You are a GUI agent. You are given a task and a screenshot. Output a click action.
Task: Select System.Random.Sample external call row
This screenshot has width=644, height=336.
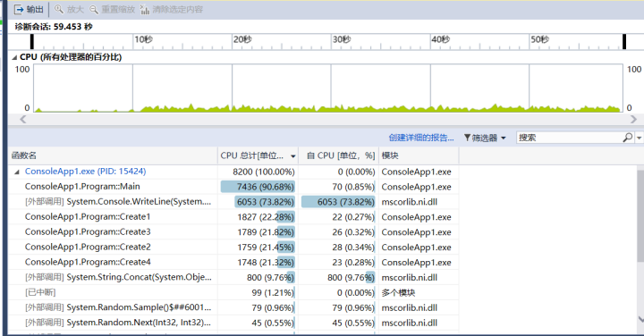233,307
